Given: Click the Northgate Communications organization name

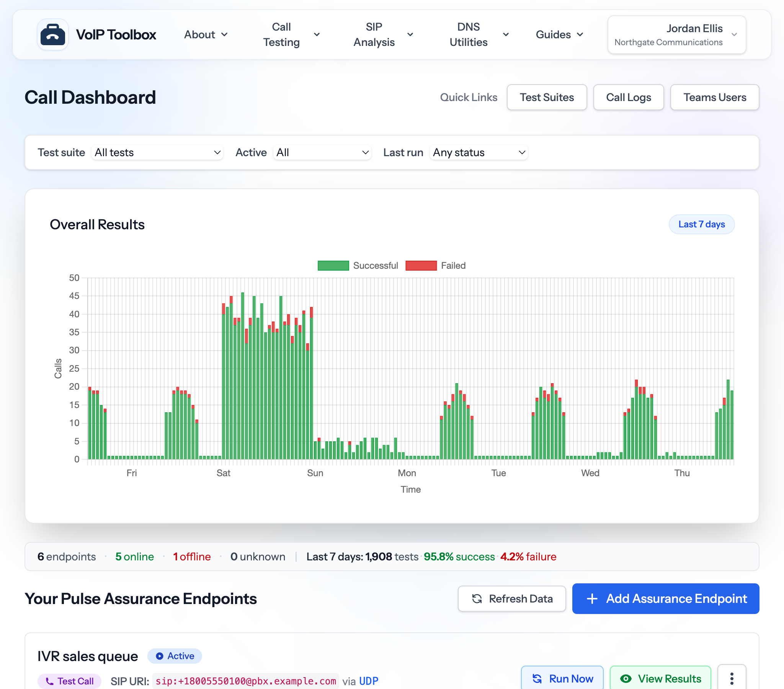Looking at the screenshot, I should click(x=668, y=42).
